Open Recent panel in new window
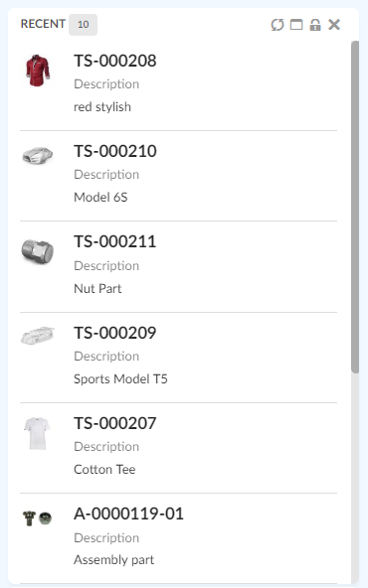This screenshot has width=368, height=588. [x=296, y=25]
